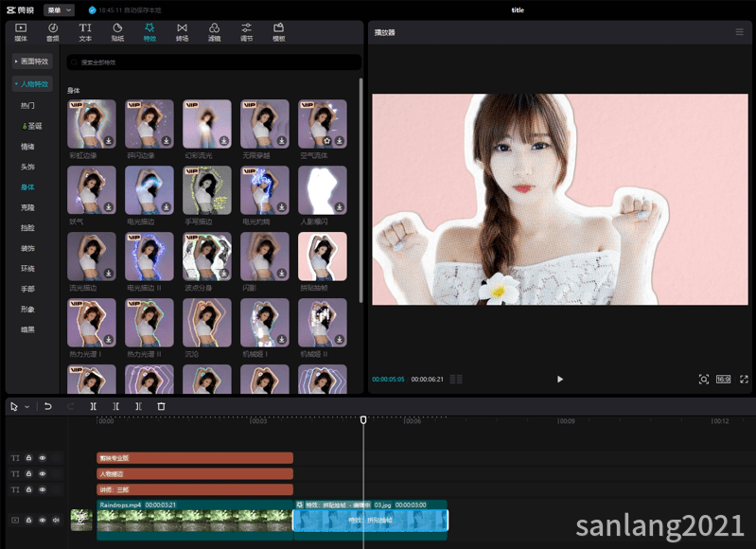Open the 暗黑 effects subcategory
The width and height of the screenshot is (756, 549).
27,329
